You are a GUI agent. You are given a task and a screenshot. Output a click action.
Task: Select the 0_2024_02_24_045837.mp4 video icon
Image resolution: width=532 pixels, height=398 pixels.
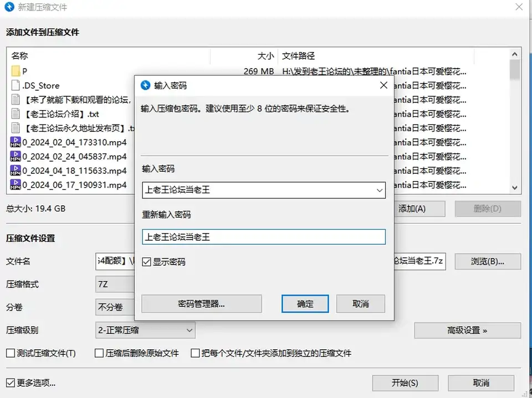pos(16,156)
